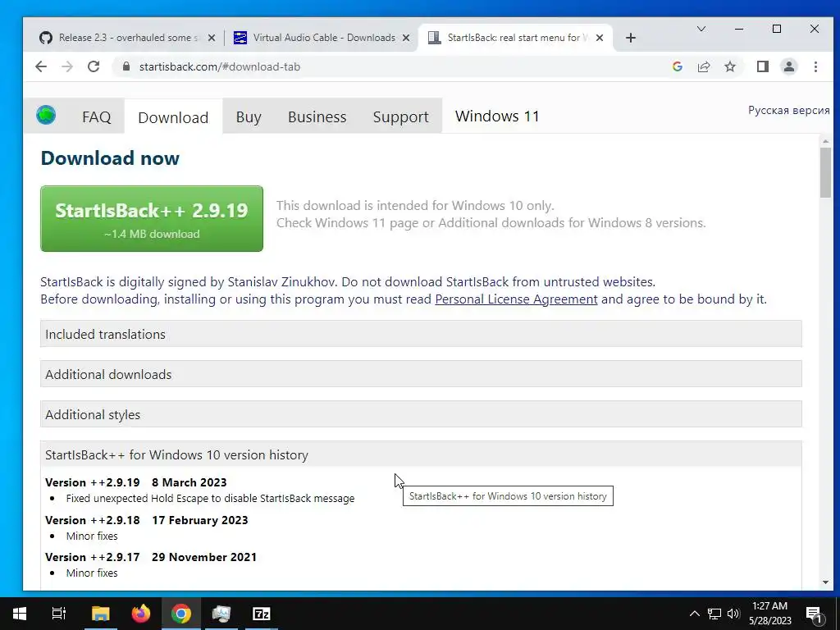Image resolution: width=840 pixels, height=630 pixels.
Task: Click the page vertical scrollbar thumb
Action: [825, 171]
